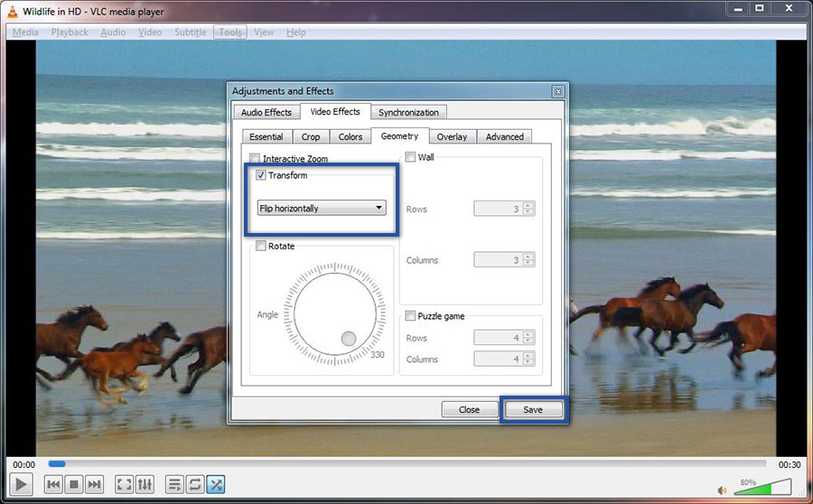Toggle random shuffle playback

(x=217, y=485)
